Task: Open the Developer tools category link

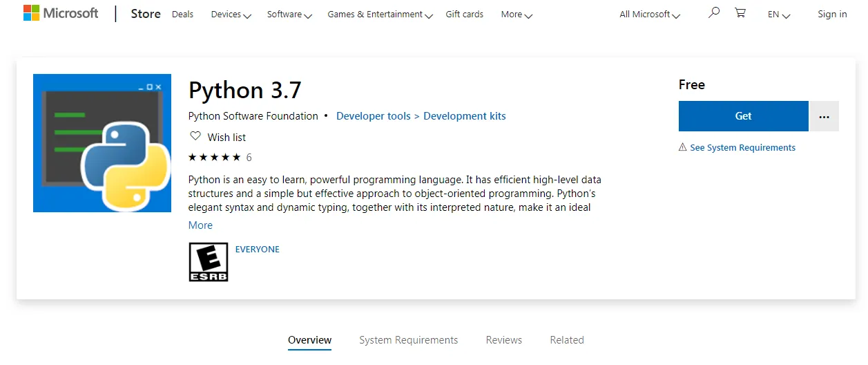Action: (374, 116)
